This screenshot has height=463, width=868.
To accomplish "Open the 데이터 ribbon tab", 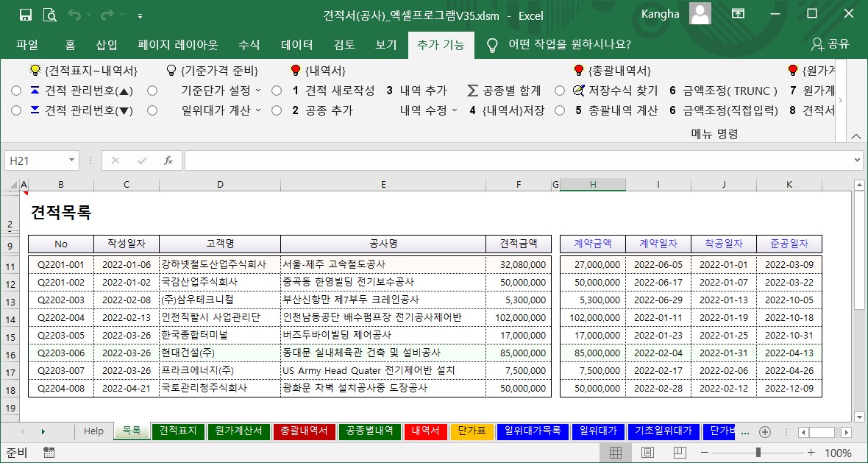I will pyautogui.click(x=296, y=46).
